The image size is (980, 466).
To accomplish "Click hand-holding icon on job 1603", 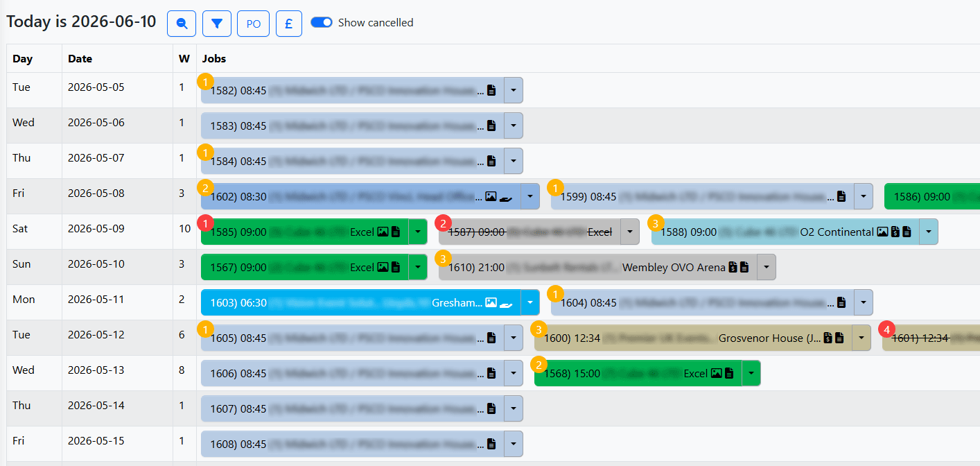I will pos(505,302).
